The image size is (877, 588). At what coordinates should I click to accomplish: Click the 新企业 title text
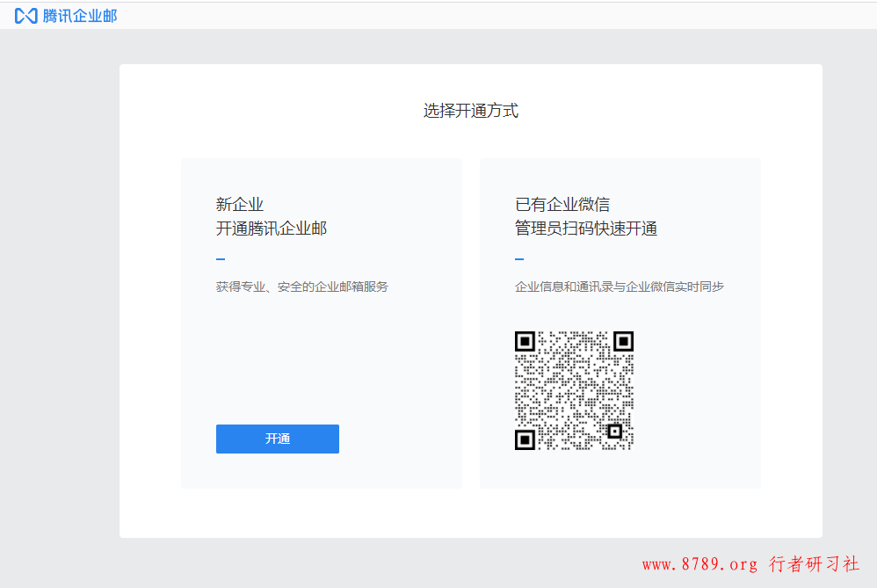pos(239,204)
